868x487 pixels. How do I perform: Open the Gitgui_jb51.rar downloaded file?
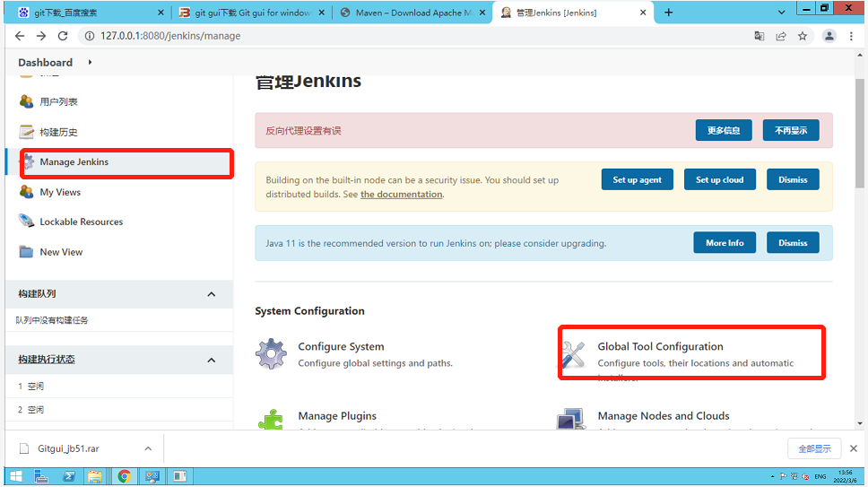point(69,448)
